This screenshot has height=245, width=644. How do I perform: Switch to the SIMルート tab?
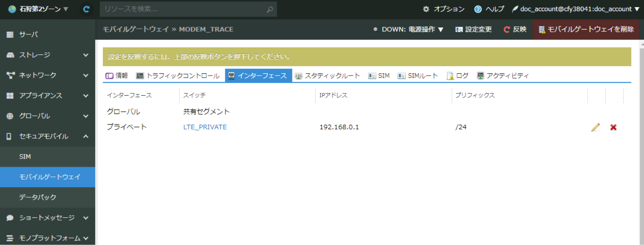click(x=418, y=76)
